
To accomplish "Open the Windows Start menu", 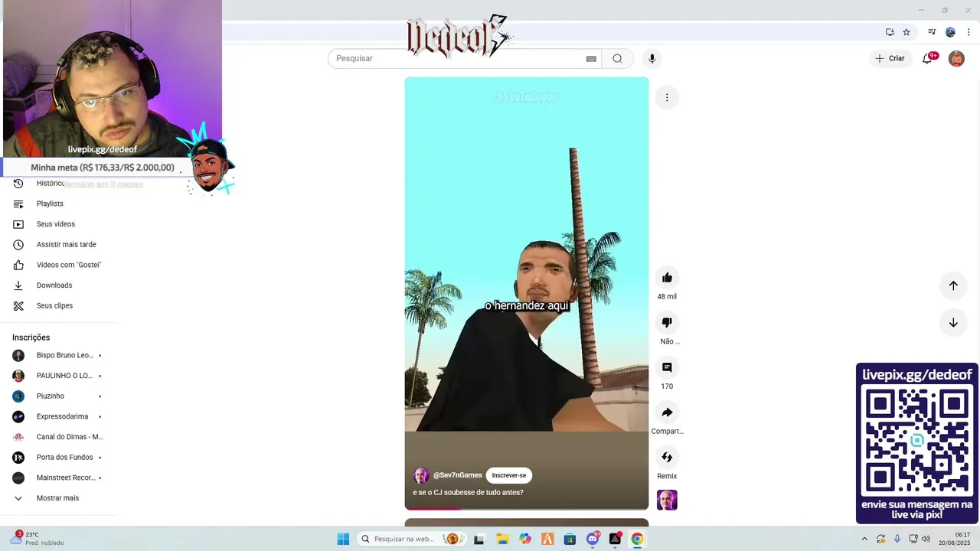I will [343, 539].
